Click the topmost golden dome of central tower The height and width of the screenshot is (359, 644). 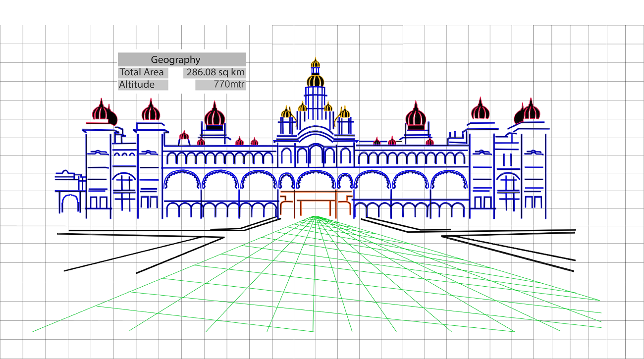point(316,63)
